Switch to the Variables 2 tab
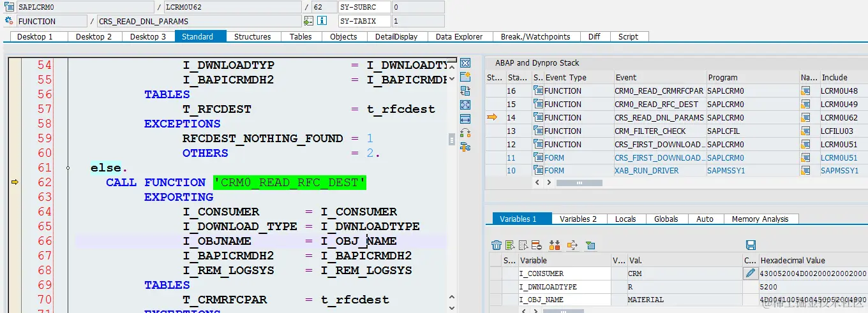This screenshot has height=313, width=868. pyautogui.click(x=578, y=219)
